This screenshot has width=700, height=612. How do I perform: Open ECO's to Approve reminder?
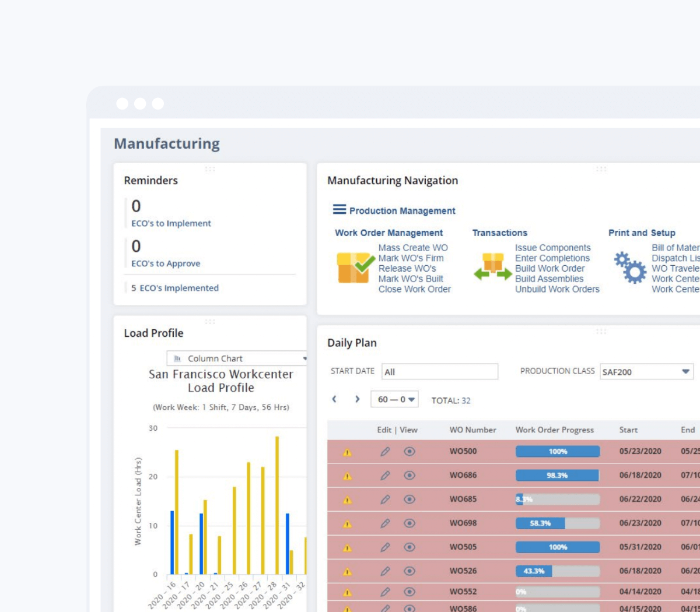166,263
